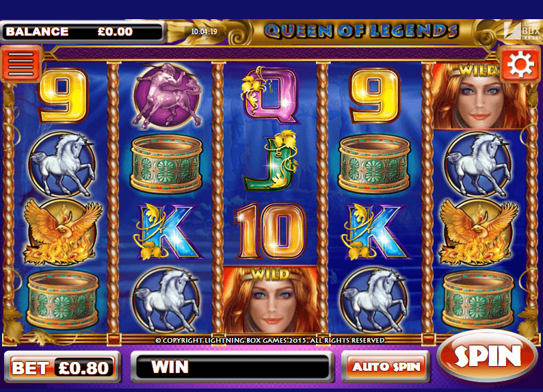The width and height of the screenshot is (543, 392).
Task: Open settings with the gear icon
Action: (x=520, y=64)
